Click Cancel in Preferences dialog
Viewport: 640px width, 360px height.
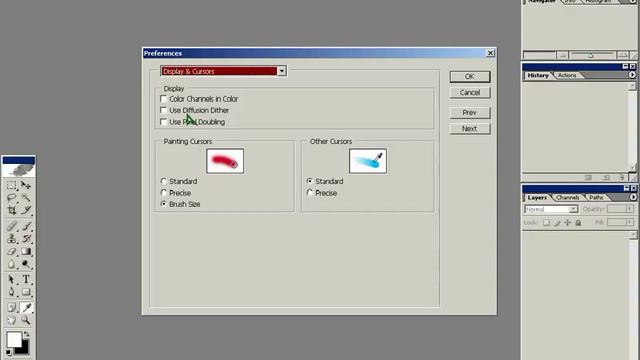coord(470,93)
